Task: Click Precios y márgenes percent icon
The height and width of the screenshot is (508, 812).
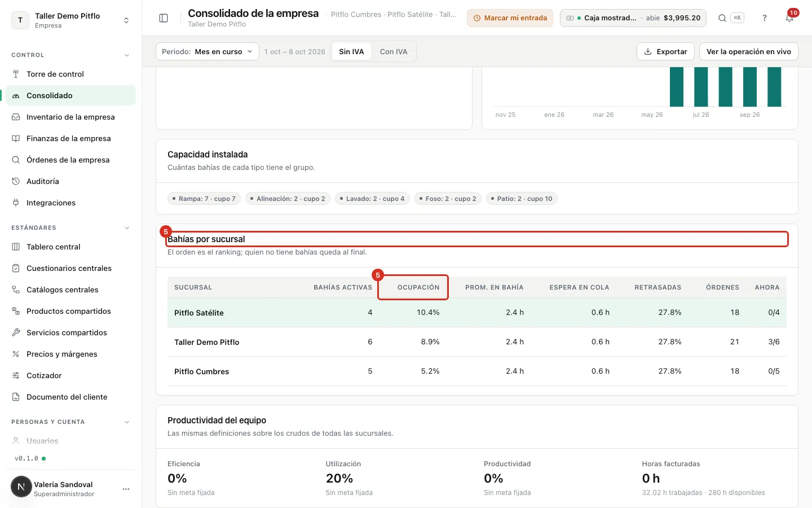Action: [x=16, y=354]
